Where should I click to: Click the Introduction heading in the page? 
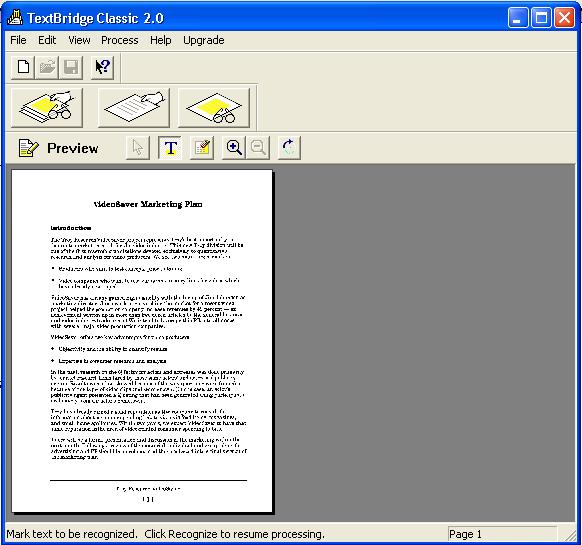click(x=71, y=228)
